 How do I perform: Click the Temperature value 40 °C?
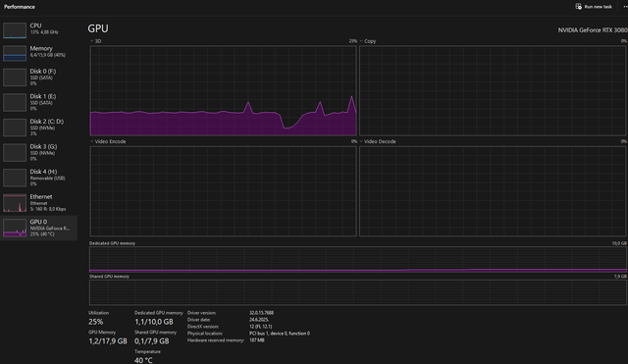click(x=143, y=360)
